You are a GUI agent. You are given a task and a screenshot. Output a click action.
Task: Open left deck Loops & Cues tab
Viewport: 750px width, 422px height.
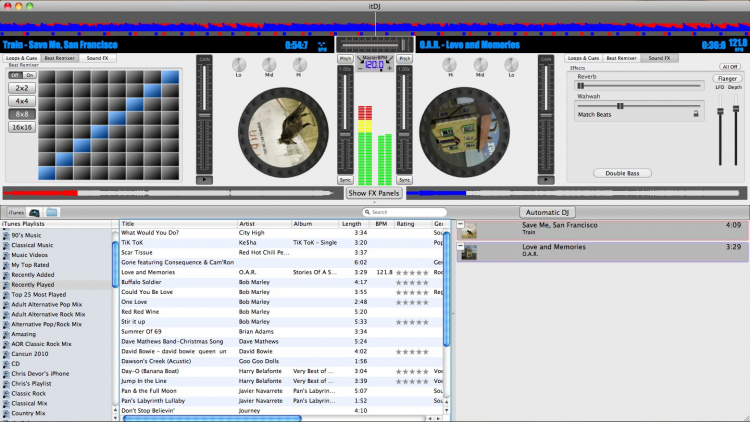pyautogui.click(x=22, y=58)
